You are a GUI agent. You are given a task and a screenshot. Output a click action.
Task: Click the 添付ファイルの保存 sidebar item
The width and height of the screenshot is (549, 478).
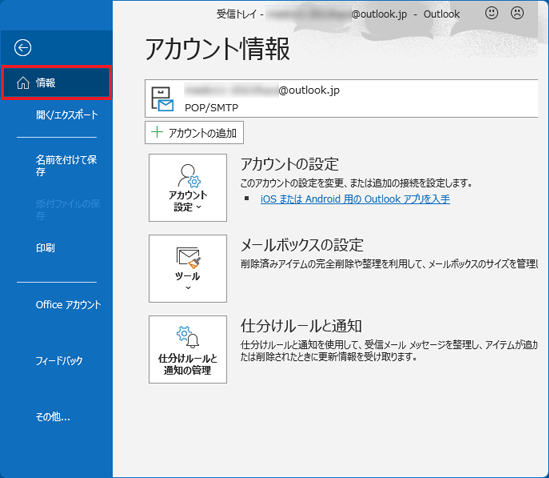pyautogui.click(x=68, y=209)
